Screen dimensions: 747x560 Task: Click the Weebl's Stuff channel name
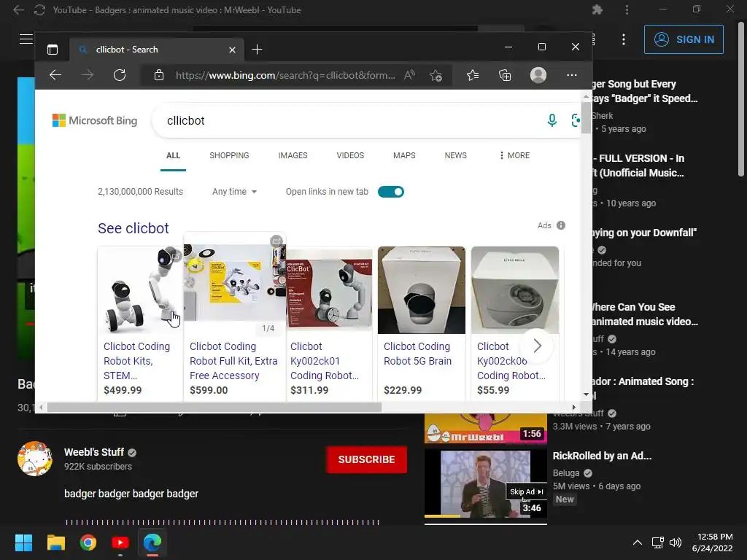(94, 452)
